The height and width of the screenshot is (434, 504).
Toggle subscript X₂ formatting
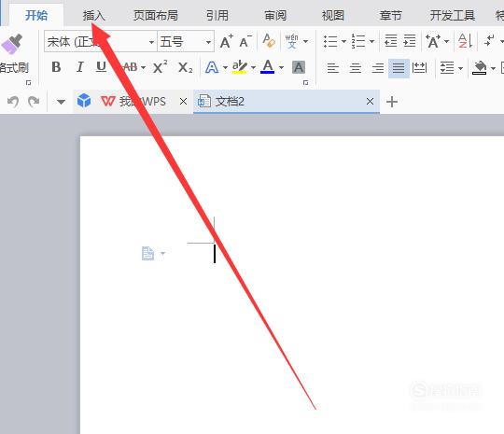click(x=186, y=67)
